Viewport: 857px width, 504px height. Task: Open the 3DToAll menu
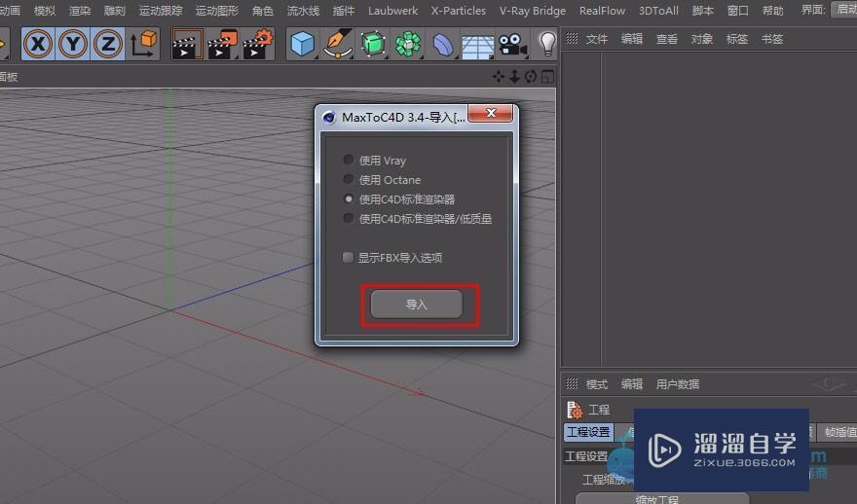[x=658, y=11]
